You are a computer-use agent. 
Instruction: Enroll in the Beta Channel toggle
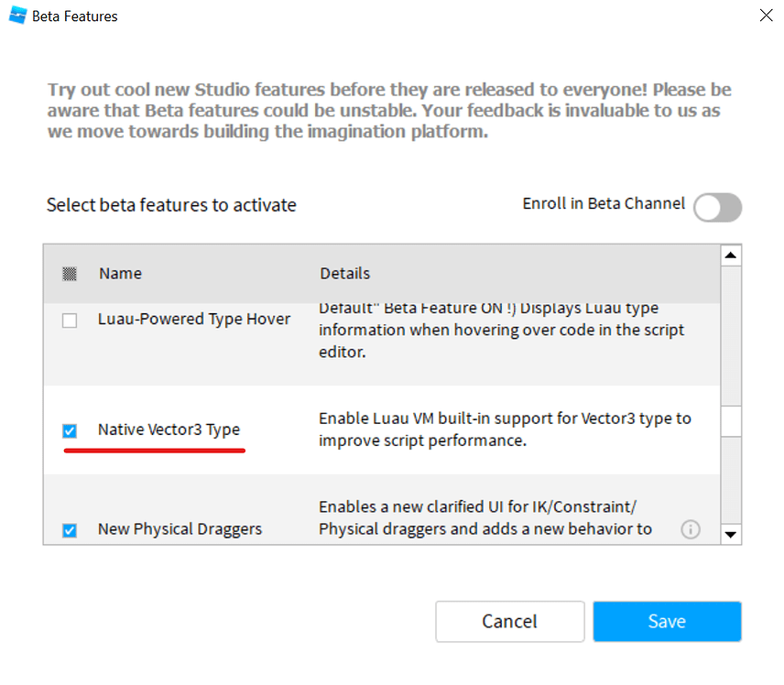click(718, 208)
